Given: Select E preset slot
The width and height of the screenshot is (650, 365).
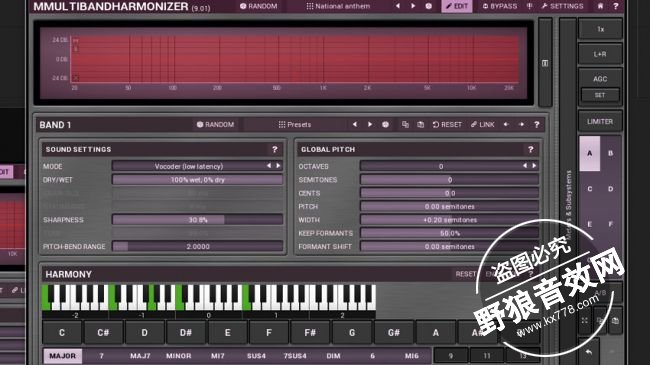Looking at the screenshot, I should (589, 224).
